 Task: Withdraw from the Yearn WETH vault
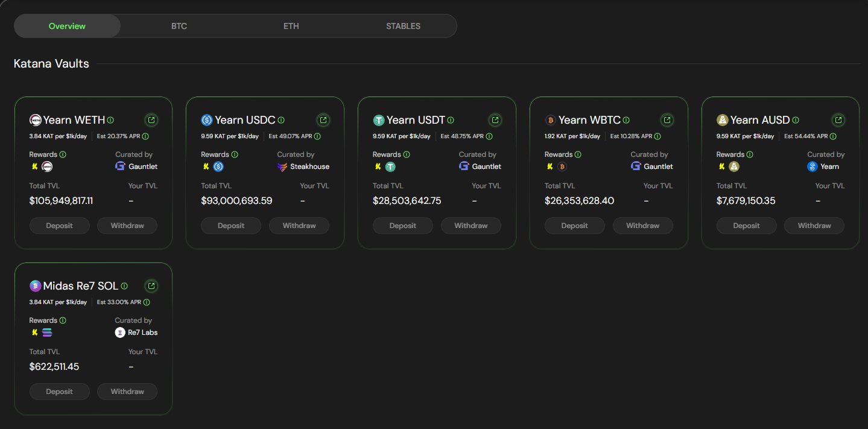(x=127, y=226)
